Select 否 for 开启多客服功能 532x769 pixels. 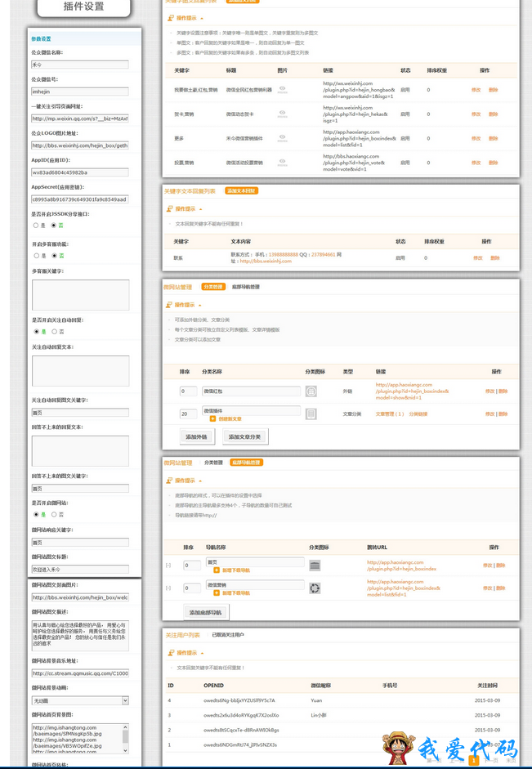54,256
